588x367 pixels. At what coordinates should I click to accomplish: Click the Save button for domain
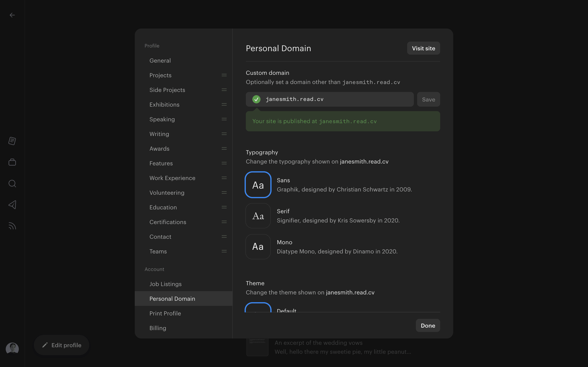[x=428, y=99]
